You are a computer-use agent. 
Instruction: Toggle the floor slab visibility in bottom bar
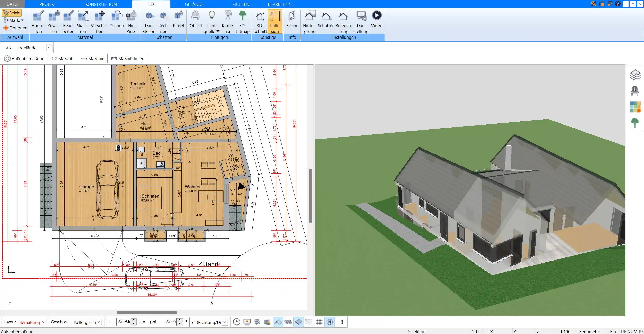point(298,322)
